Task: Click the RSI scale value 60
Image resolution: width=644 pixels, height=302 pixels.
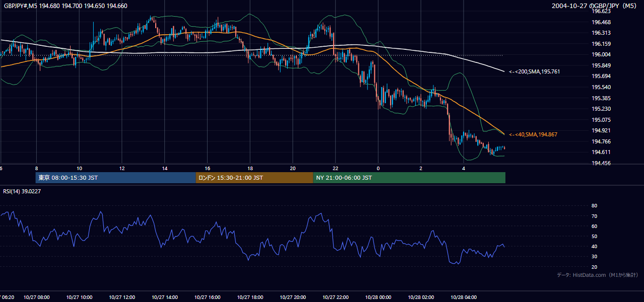Action: 595,226
